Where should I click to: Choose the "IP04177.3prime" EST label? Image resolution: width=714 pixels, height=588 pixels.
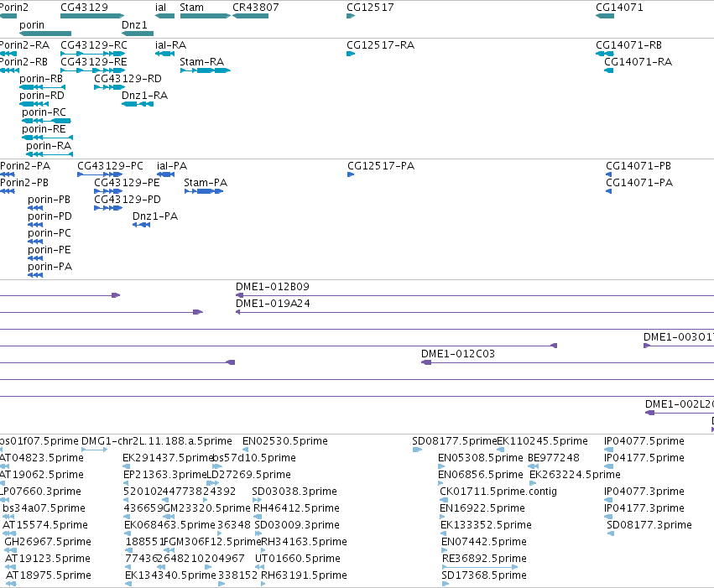pyautogui.click(x=644, y=509)
